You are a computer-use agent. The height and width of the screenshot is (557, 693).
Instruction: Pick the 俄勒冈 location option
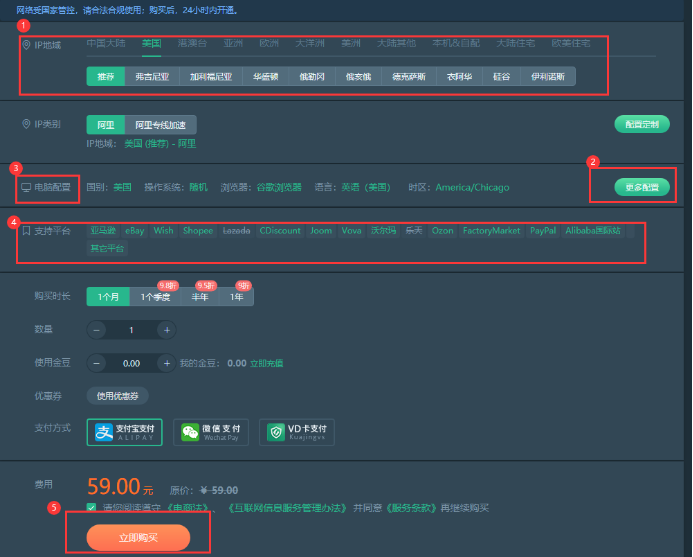point(312,76)
